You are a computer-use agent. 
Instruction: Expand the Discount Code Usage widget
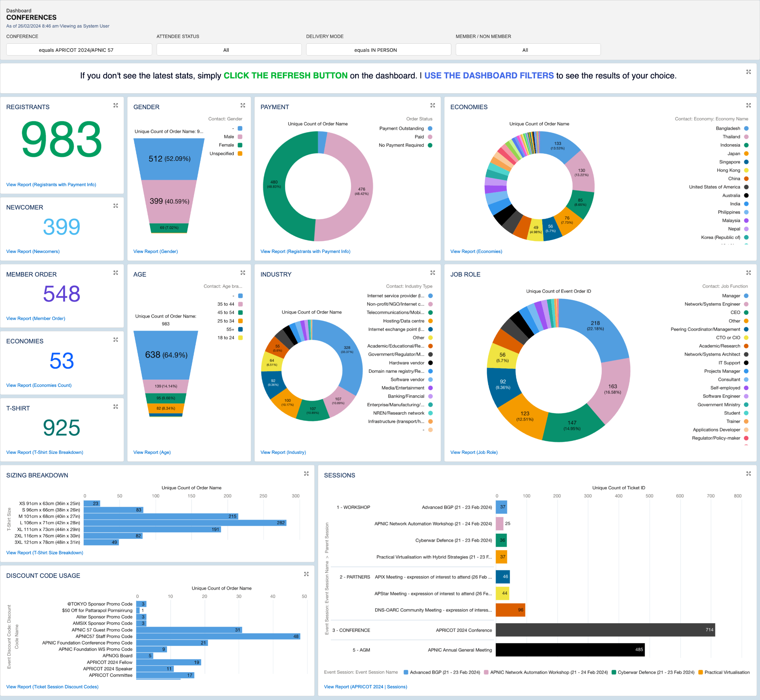click(306, 574)
